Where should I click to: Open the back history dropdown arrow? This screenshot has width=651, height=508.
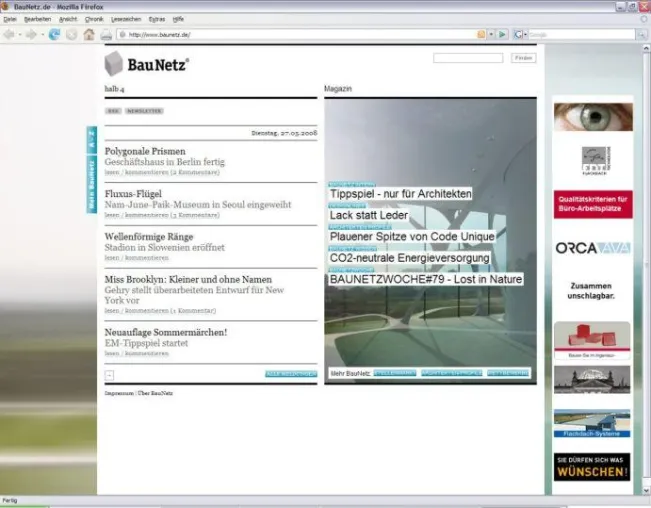pyautogui.click(x=20, y=35)
